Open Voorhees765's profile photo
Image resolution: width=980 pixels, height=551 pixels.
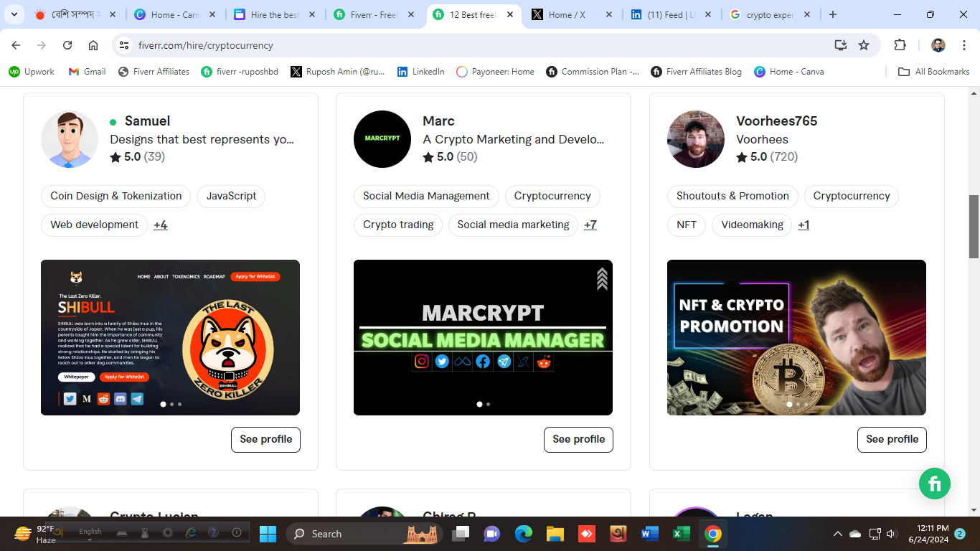[696, 139]
